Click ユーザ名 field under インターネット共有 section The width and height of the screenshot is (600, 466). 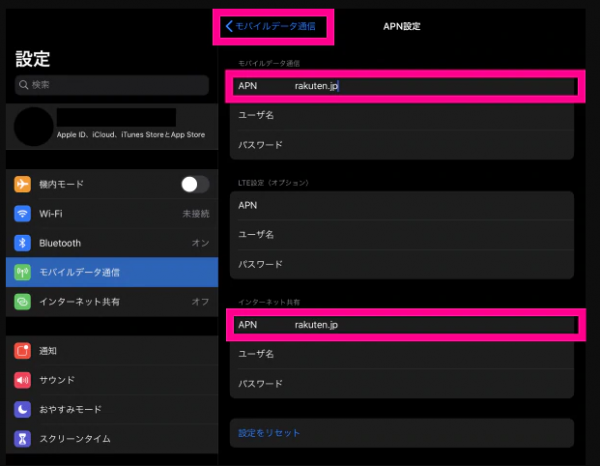coord(402,354)
